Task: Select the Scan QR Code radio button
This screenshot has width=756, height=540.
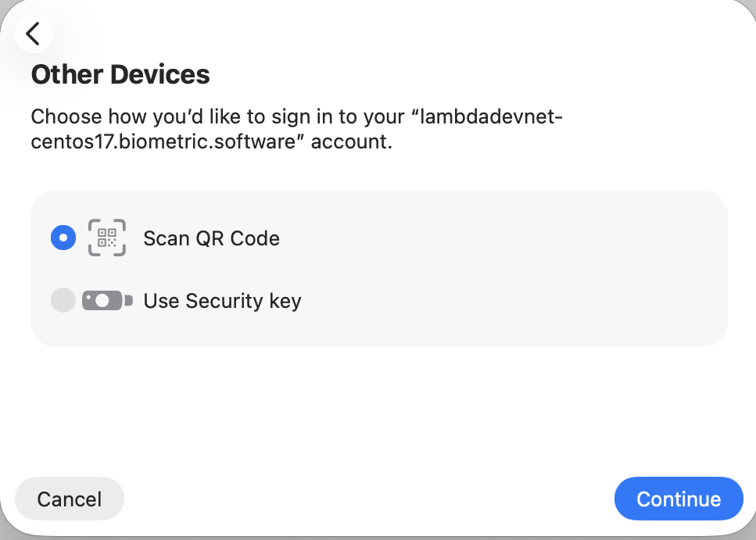Action: click(x=63, y=238)
